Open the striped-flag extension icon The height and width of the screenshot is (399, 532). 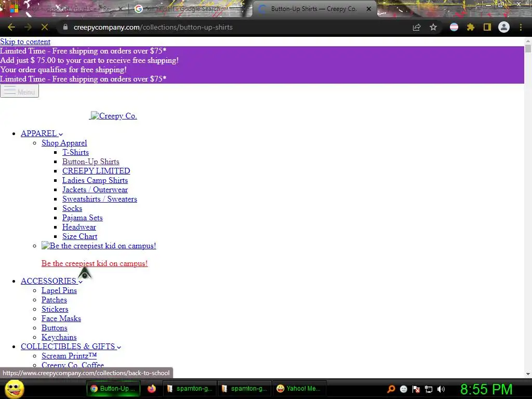[454, 27]
